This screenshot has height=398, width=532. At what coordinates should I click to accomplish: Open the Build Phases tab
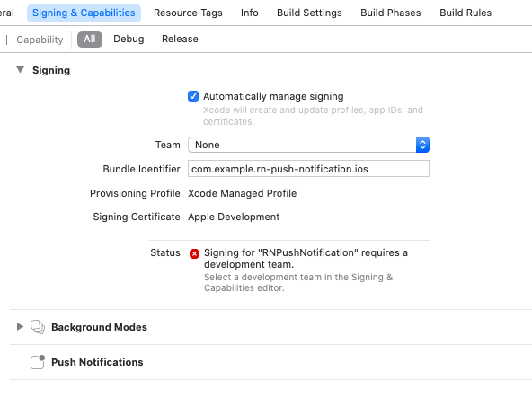(x=391, y=13)
